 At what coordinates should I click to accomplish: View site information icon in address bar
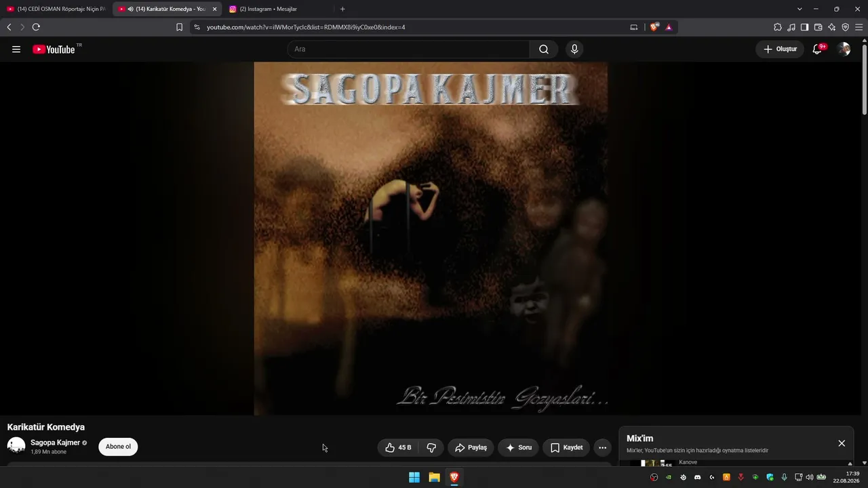197,27
